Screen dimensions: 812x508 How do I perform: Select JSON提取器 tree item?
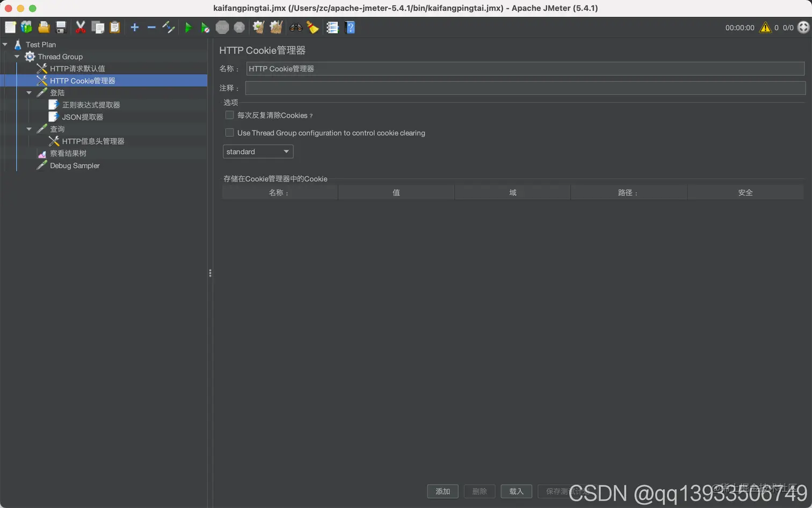tap(82, 117)
